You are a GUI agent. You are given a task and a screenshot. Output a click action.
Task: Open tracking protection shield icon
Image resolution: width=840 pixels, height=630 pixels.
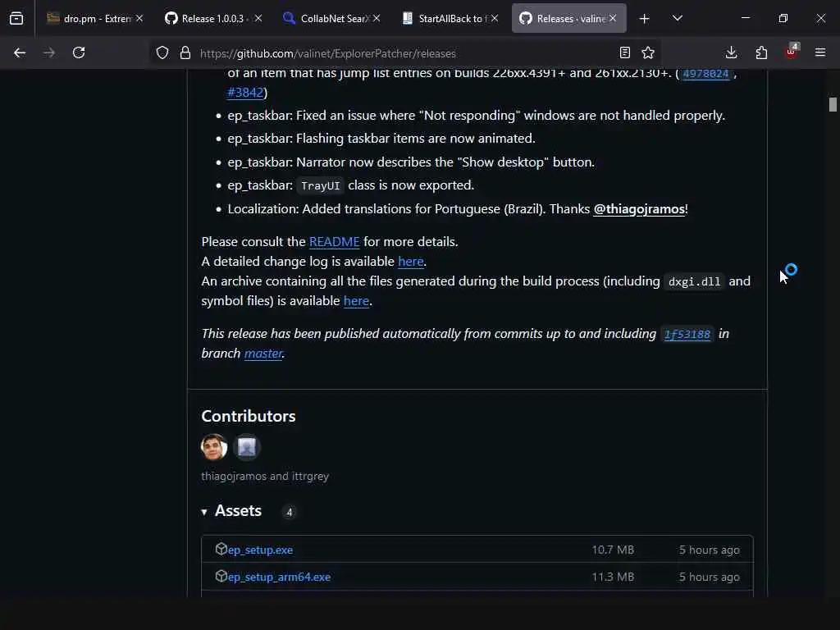(162, 52)
